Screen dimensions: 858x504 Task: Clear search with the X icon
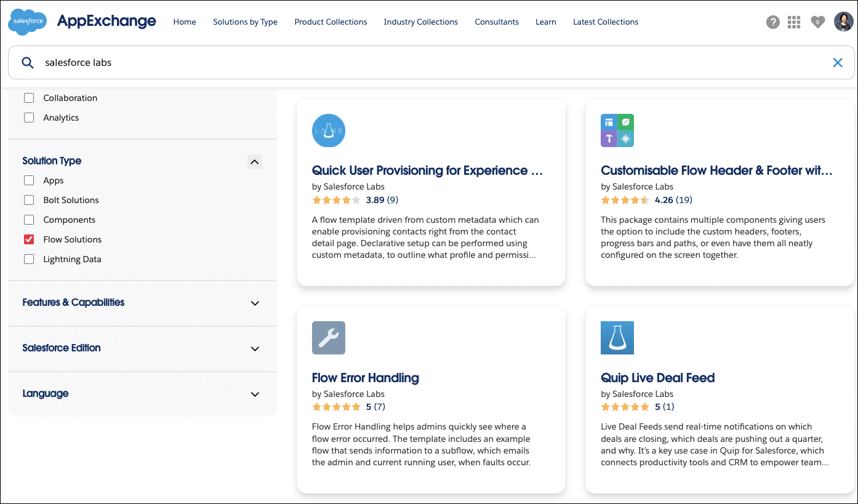(x=838, y=62)
